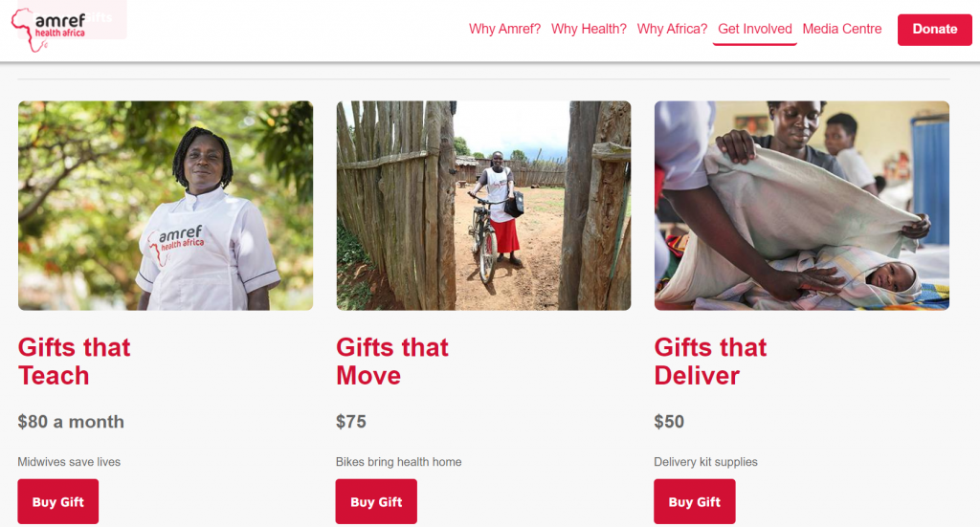This screenshot has width=980, height=527.
Task: Click the Bikes bring health home text
Action: tap(399, 462)
